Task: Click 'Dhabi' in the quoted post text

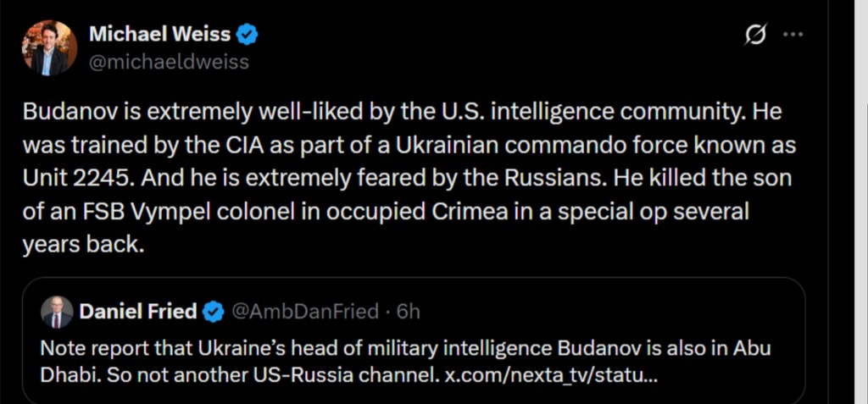Action: (65, 374)
